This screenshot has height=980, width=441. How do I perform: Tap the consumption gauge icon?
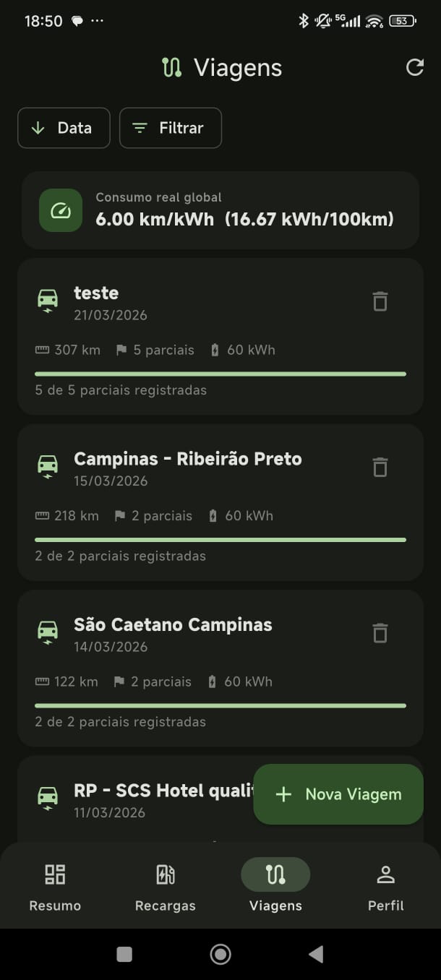pyautogui.click(x=60, y=210)
